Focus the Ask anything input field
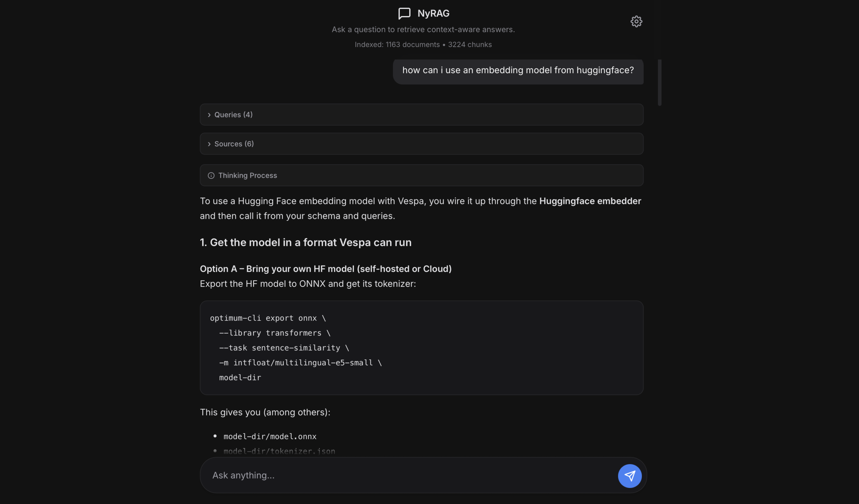The image size is (859, 504). [409, 475]
